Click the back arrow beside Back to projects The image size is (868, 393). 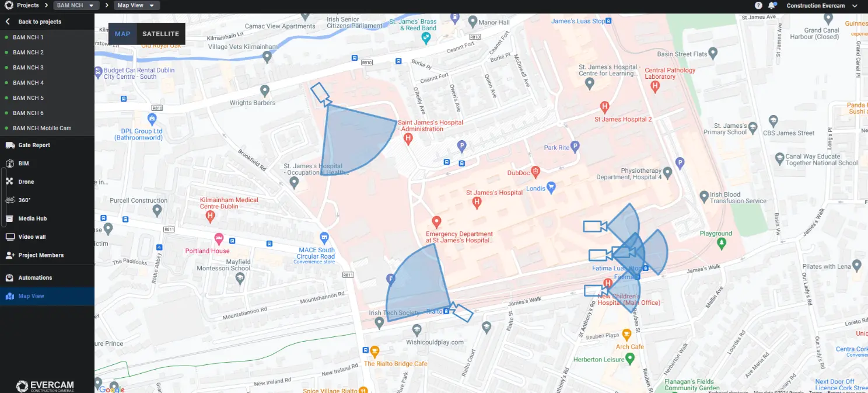click(8, 22)
